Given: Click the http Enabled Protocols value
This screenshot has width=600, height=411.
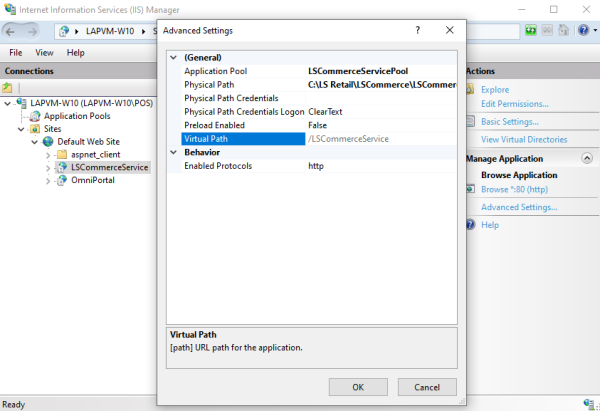Looking at the screenshot, I should click(x=381, y=166).
